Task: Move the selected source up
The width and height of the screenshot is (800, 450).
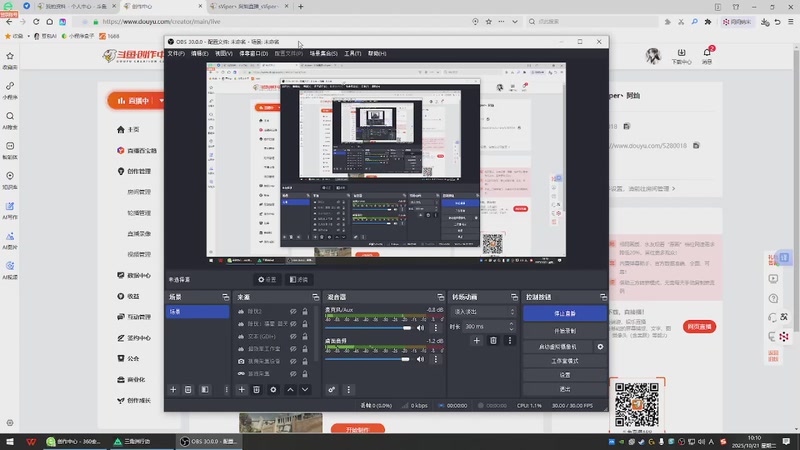Action: pyautogui.click(x=290, y=390)
